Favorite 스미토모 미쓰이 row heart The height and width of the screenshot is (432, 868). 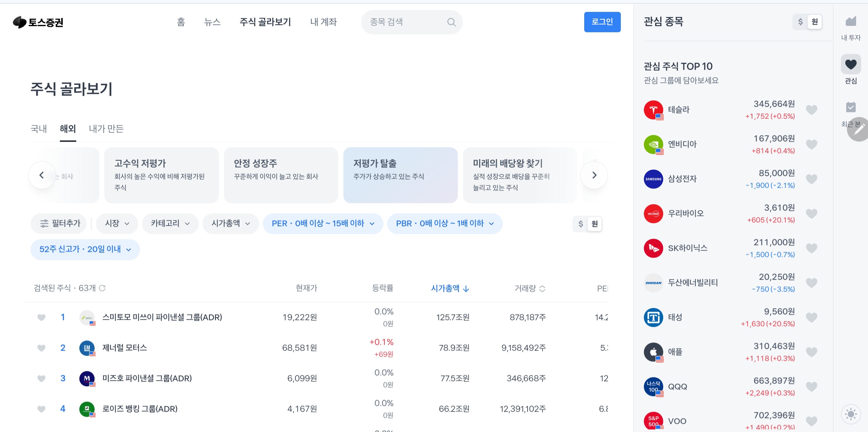point(41,317)
